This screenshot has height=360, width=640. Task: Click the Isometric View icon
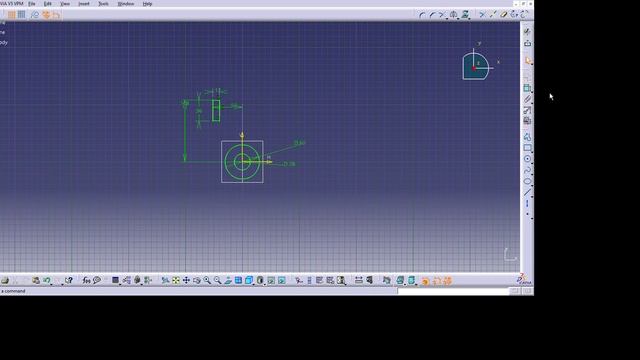pyautogui.click(x=249, y=280)
